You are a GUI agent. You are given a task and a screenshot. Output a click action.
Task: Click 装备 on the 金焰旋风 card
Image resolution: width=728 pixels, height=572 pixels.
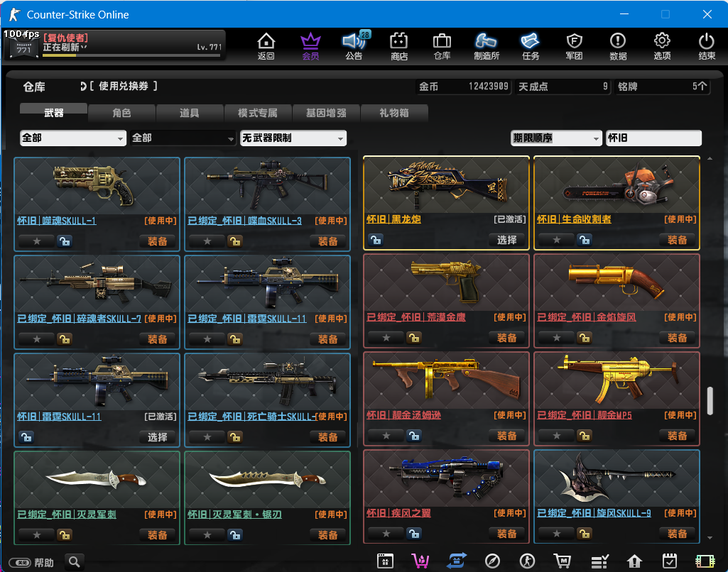[678, 338]
